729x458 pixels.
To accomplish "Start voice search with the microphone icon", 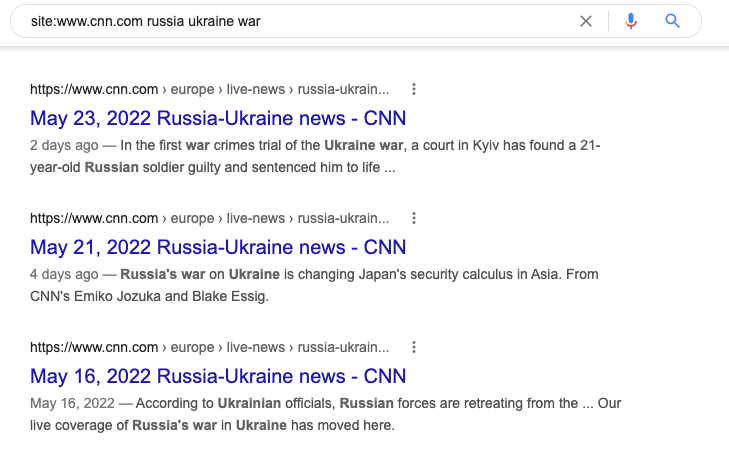I will click(x=631, y=21).
